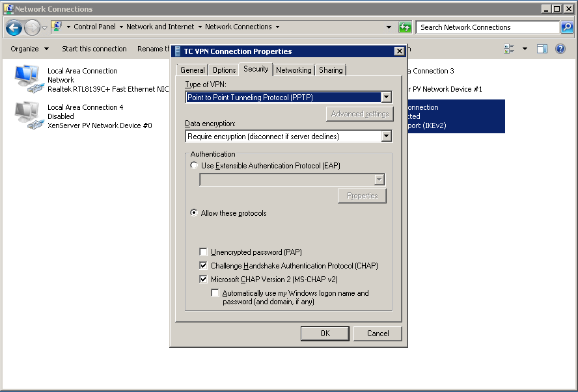Enable Unencrypted password (PAP) checkbox
The height and width of the screenshot is (392, 578).
click(204, 252)
